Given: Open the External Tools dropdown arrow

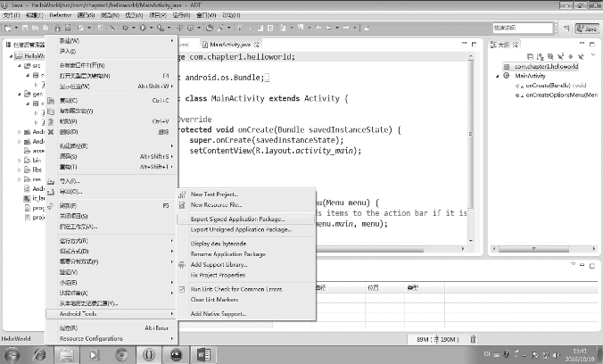Looking at the screenshot, I should click(169, 28).
